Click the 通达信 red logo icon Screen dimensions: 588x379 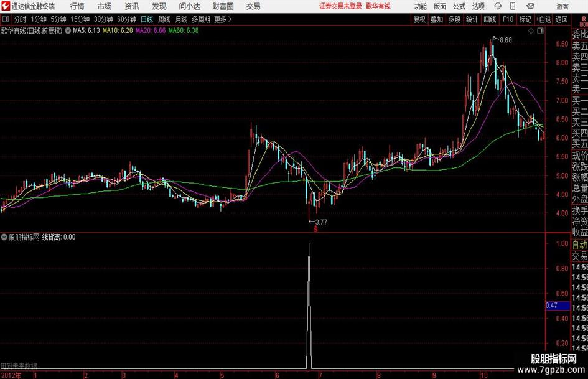point(6,6)
